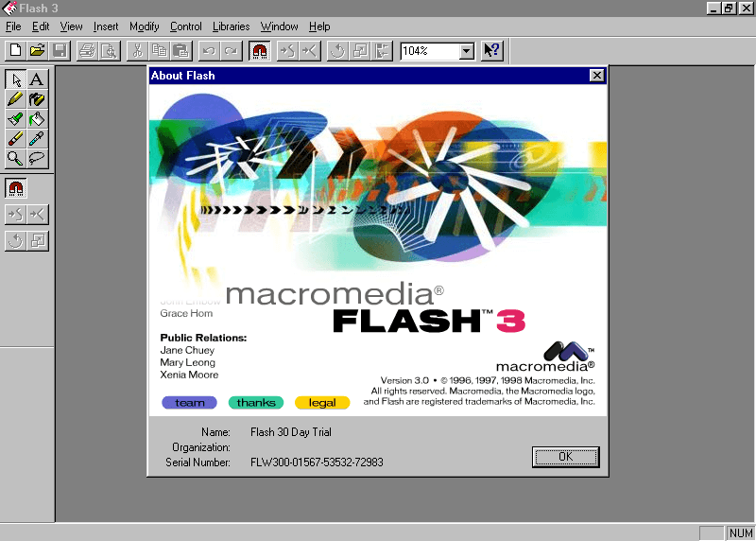Open the Control menu
This screenshot has height=541, width=756.
[185, 26]
